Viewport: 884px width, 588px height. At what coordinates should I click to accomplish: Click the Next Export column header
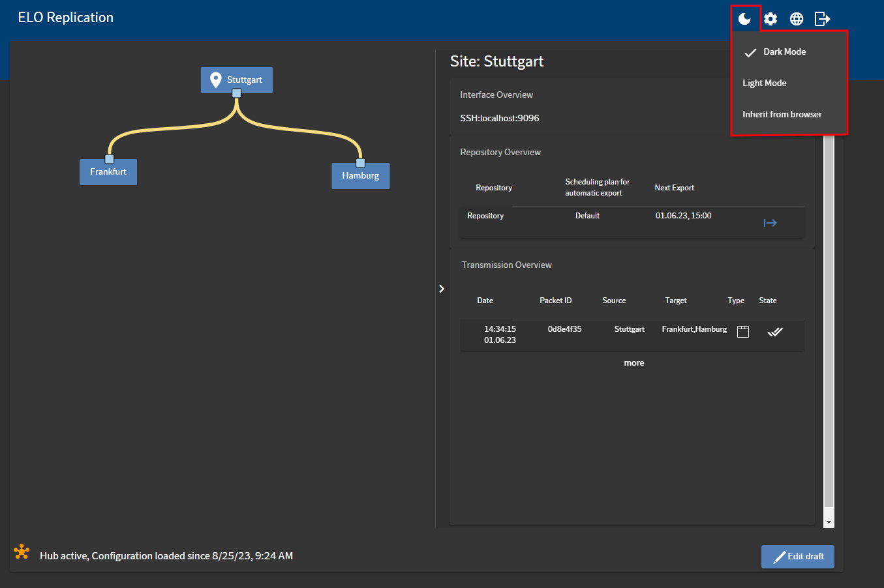coord(675,188)
